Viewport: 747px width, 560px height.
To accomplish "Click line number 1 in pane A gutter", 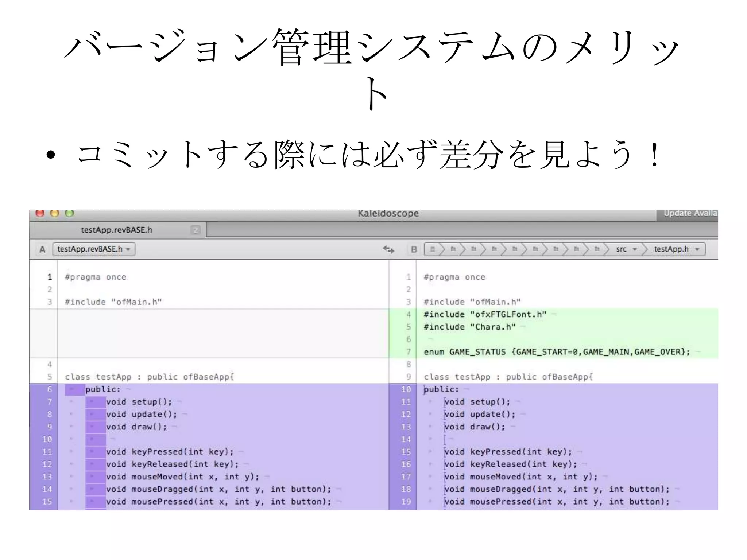I will point(50,277).
